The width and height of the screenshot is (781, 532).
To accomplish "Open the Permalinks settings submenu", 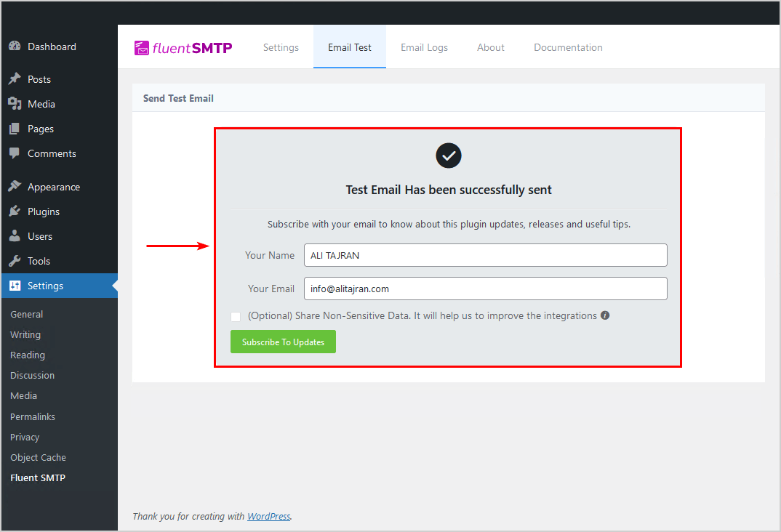I will pyautogui.click(x=33, y=417).
